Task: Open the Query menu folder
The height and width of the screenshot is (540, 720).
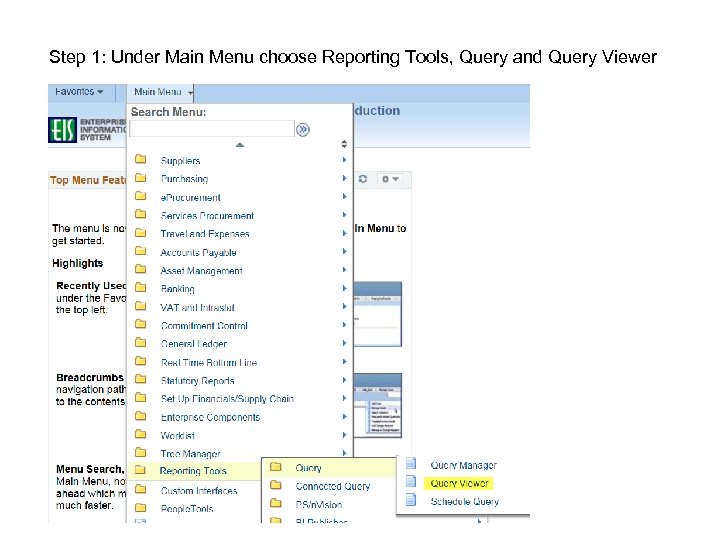Action: [308, 468]
